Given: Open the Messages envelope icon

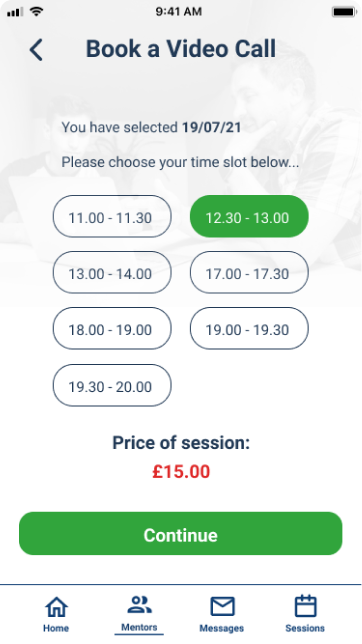Looking at the screenshot, I should pos(222,607).
